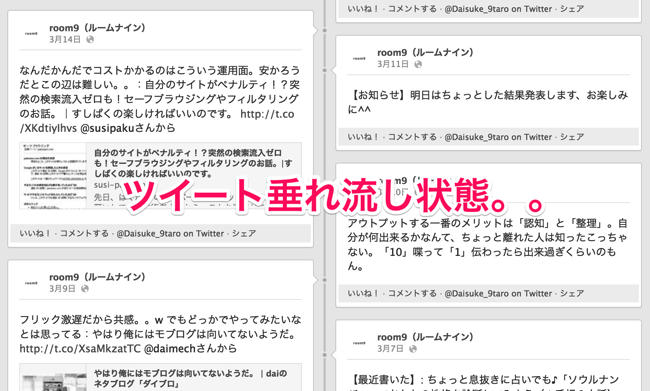
Task: Click globe privacy icon next to 3月9日
Action: [85, 289]
